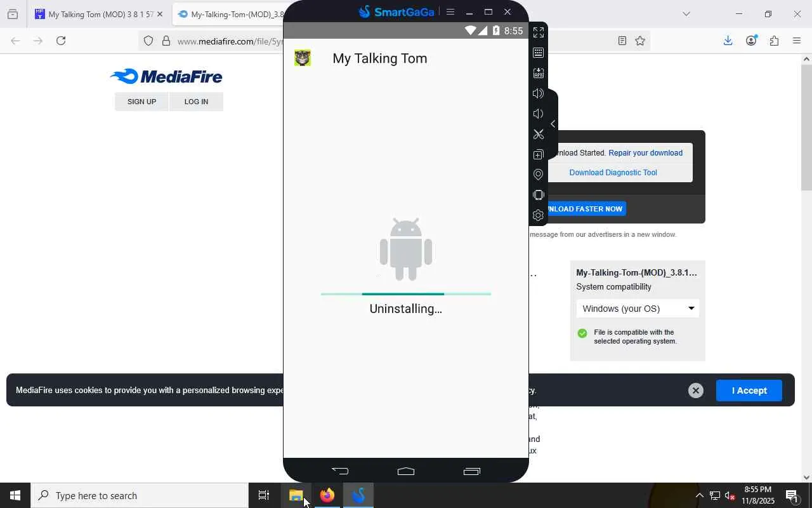This screenshot has width=812, height=508.
Task: Click "I Accept" on the cookie banner
Action: [x=749, y=391]
